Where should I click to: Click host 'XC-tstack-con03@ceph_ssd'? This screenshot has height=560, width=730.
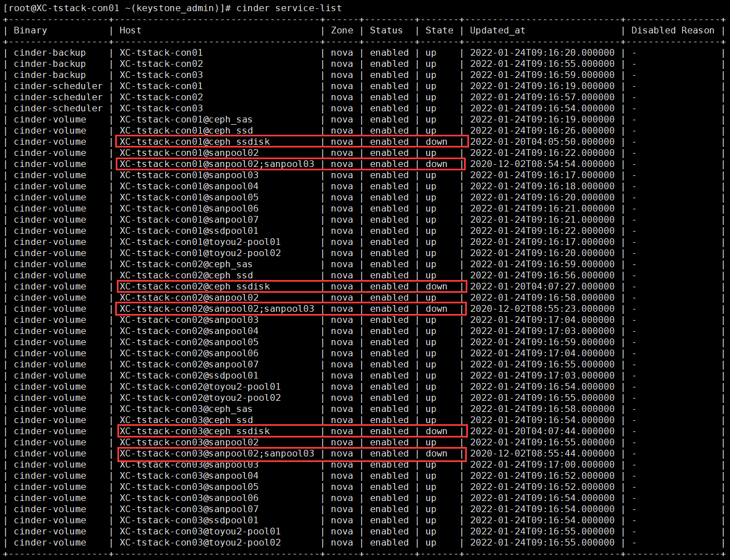pyautogui.click(x=186, y=420)
